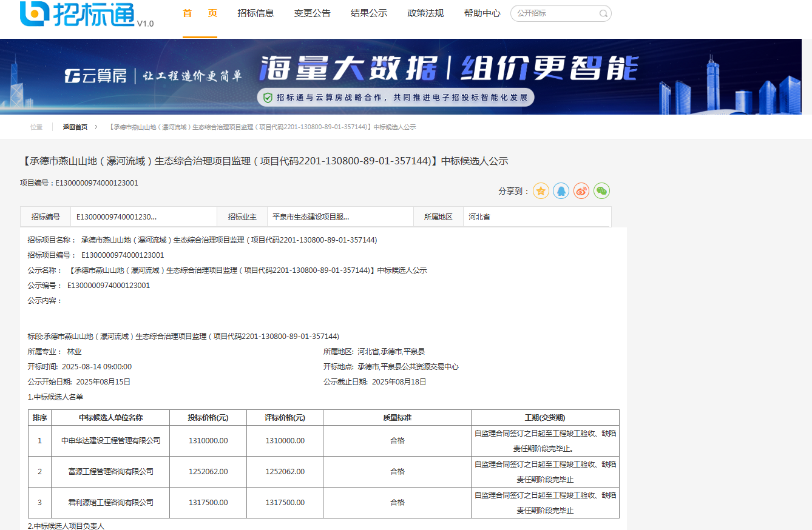Image resolution: width=812 pixels, height=530 pixels.
Task: Click the shield icon in banner
Action: pyautogui.click(x=267, y=98)
